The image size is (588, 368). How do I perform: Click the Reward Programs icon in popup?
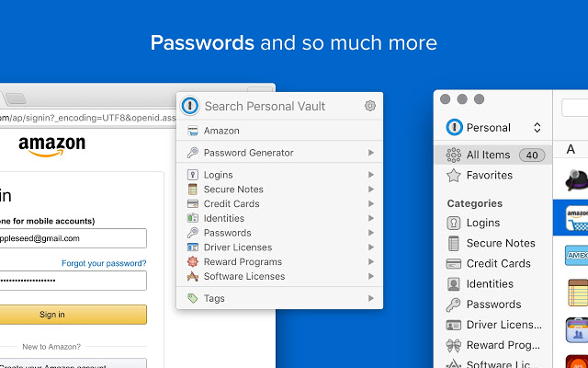tap(193, 262)
